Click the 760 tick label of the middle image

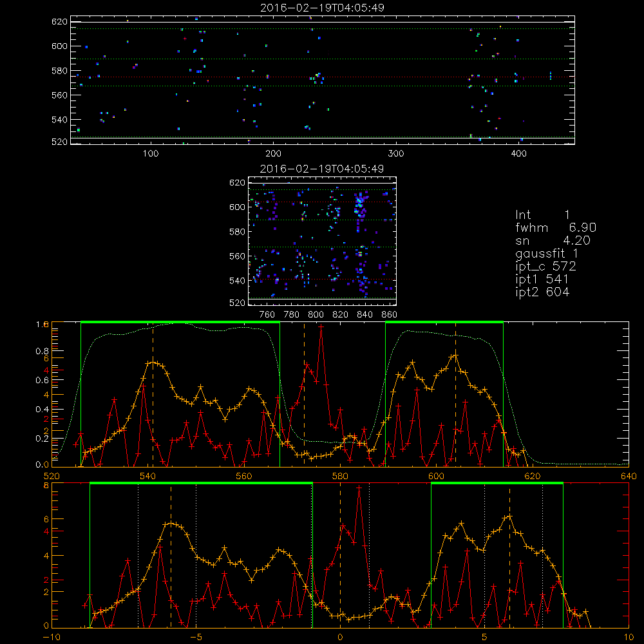(x=267, y=315)
